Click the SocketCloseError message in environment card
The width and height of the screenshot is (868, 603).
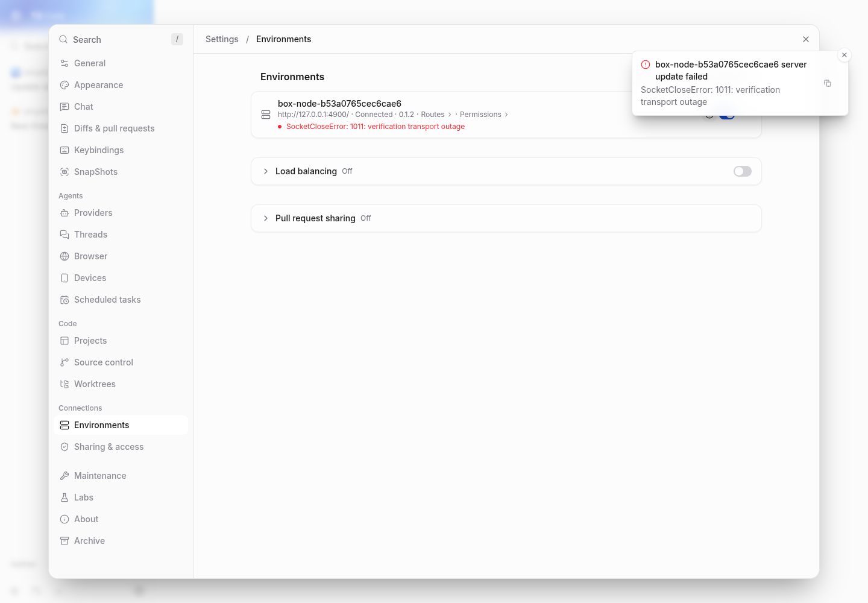point(376,127)
